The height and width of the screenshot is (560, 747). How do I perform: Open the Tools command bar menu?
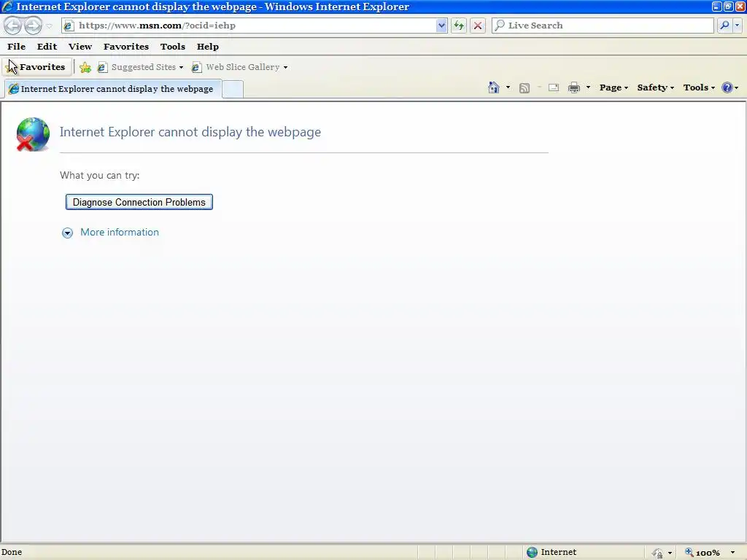699,87
